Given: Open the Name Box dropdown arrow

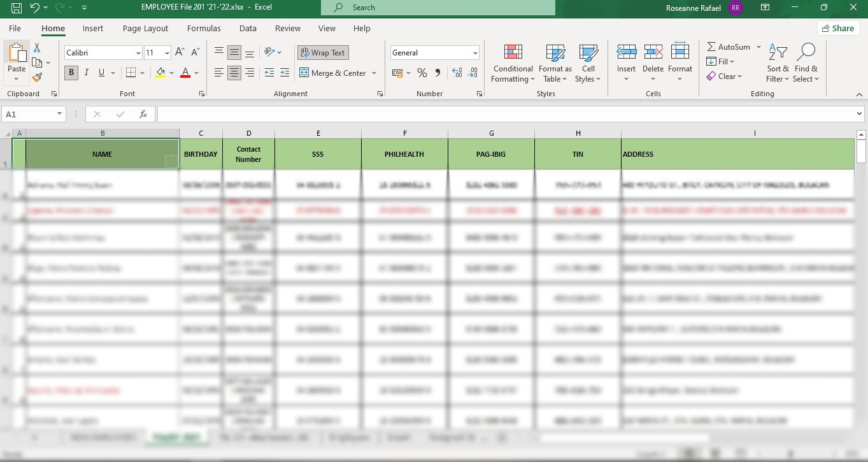Looking at the screenshot, I should [60, 114].
